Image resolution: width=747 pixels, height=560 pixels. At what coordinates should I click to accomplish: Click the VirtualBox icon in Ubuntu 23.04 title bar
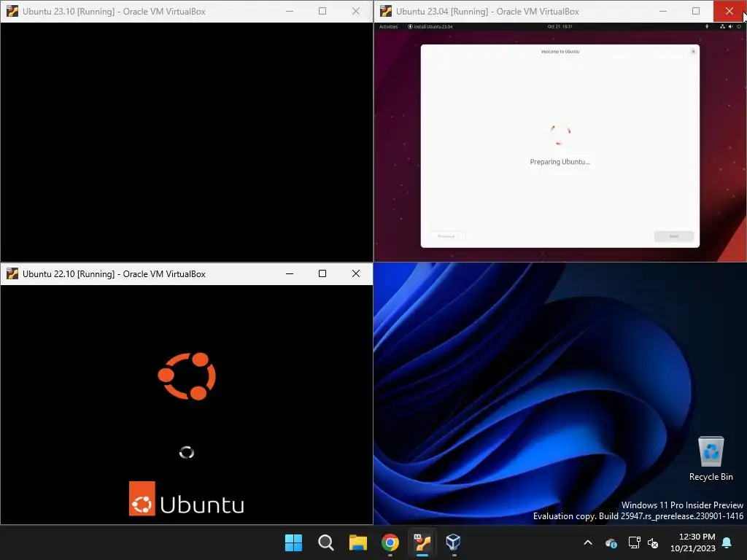[386, 11]
